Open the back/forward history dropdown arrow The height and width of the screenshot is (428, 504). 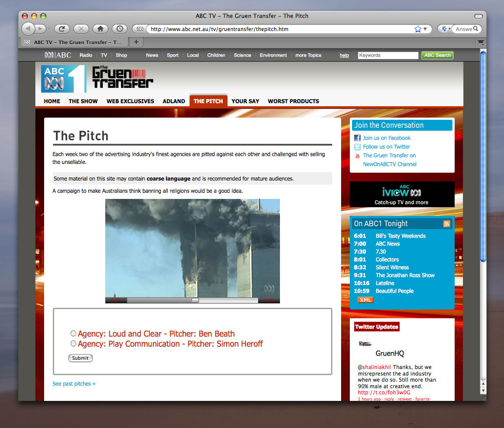coord(49,29)
